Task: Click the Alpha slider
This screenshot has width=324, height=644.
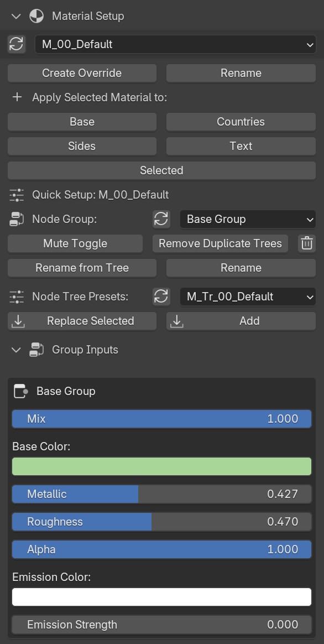Action: [162, 549]
